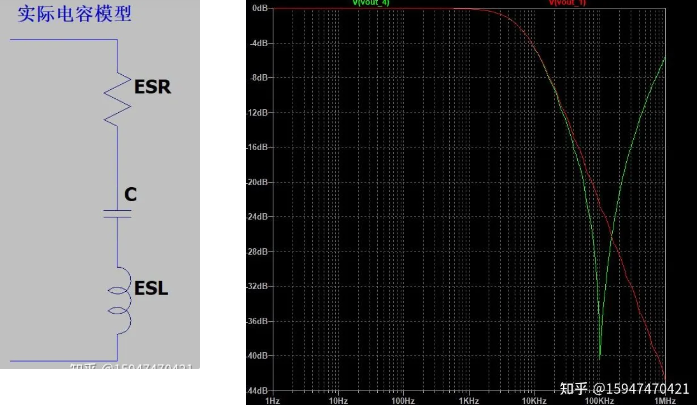Screen dimensions: 697x405
Task: Click the blue title 实际电容模型
Action: click(x=75, y=14)
